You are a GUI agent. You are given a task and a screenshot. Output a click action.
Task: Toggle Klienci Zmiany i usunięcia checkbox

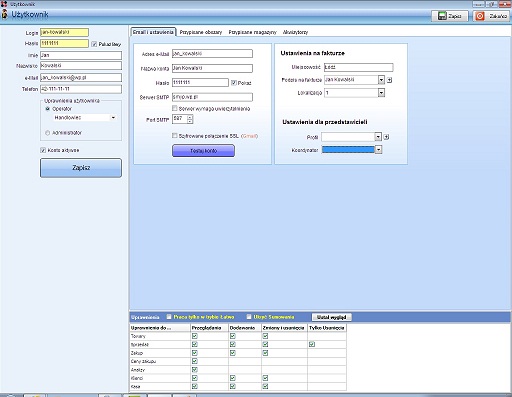click(x=265, y=378)
